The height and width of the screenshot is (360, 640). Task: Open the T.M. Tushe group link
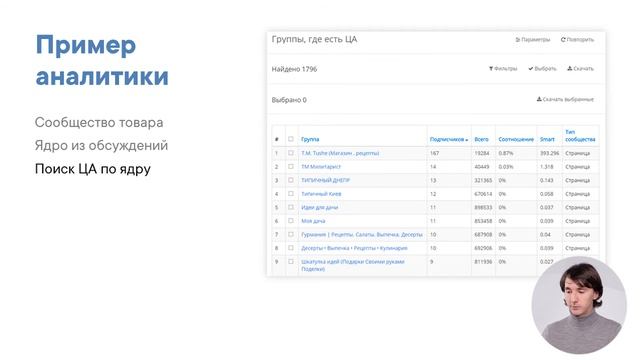[x=340, y=153]
